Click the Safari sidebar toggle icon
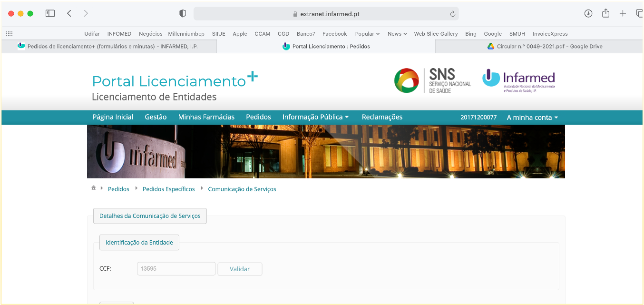 coord(50,13)
